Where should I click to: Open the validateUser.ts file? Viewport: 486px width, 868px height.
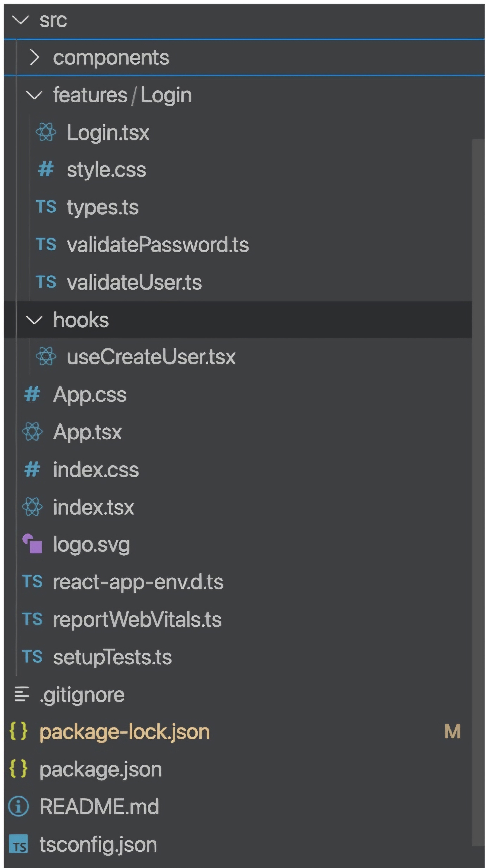pos(134,282)
